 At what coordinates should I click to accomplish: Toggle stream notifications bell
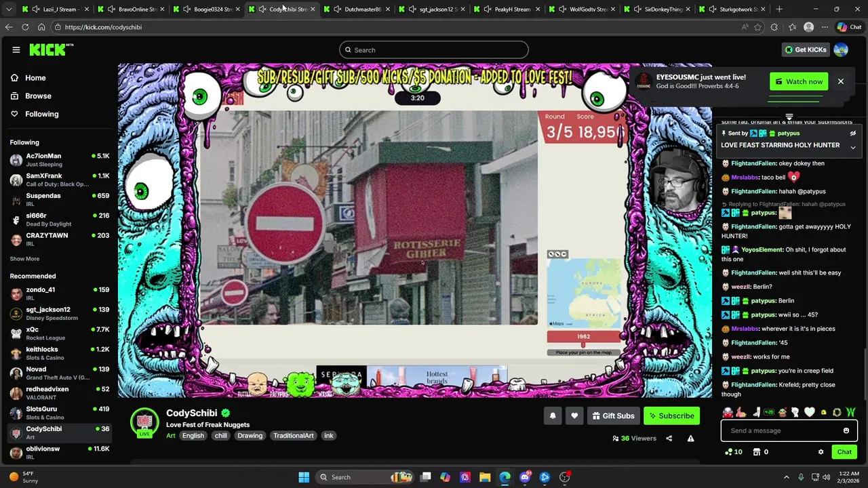[x=553, y=415]
